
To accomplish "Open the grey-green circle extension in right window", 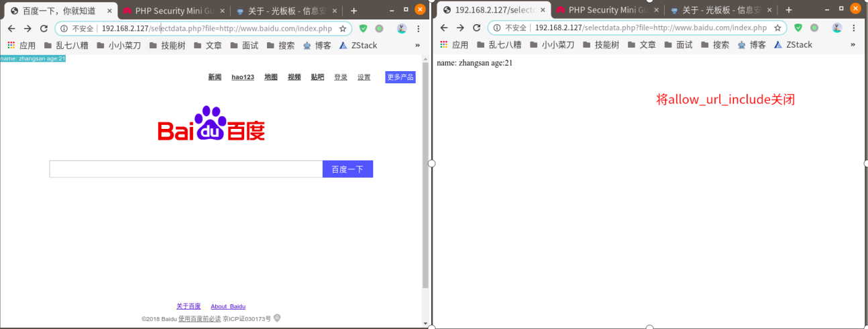I will pyautogui.click(x=814, y=28).
